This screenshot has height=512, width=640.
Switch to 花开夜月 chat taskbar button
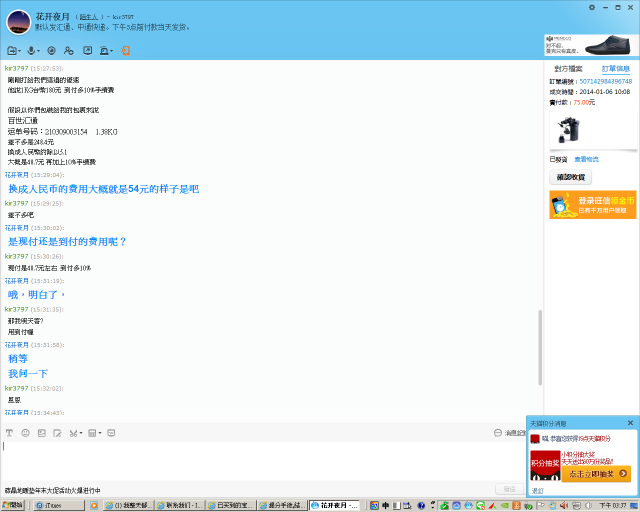click(335, 505)
